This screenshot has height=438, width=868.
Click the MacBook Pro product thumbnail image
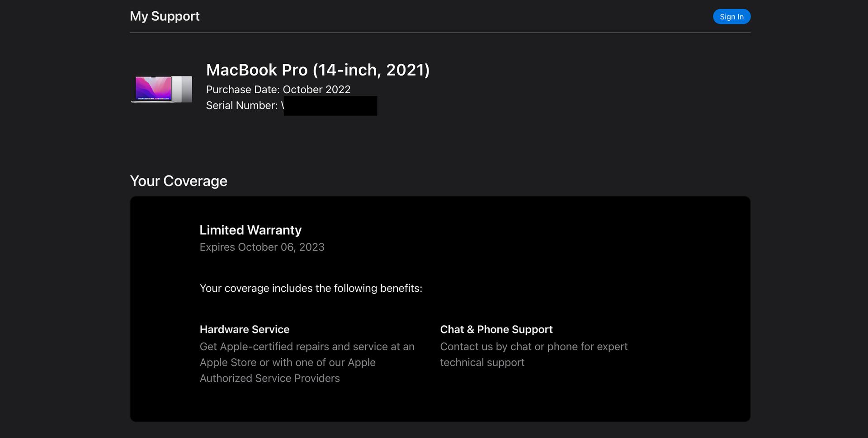click(x=161, y=89)
